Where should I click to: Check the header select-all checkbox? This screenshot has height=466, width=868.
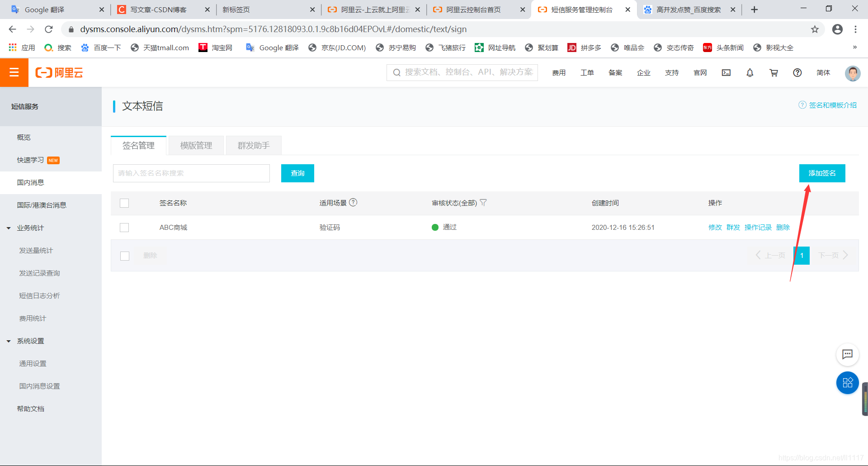(125, 203)
